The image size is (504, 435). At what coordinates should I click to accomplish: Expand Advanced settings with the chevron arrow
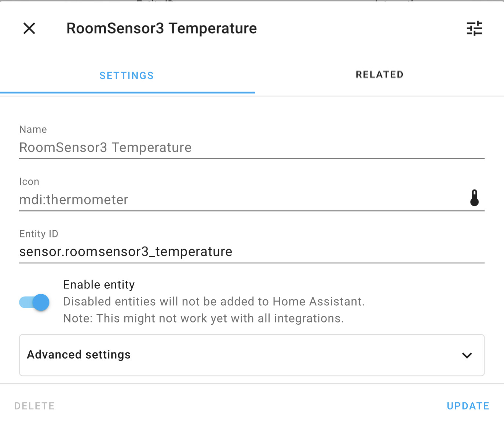(x=467, y=355)
